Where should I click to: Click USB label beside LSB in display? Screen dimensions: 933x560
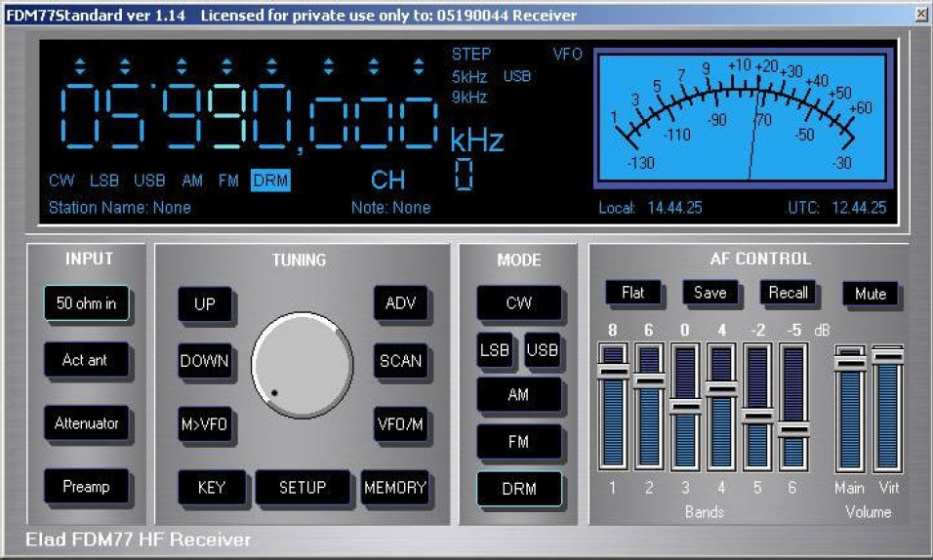click(149, 180)
